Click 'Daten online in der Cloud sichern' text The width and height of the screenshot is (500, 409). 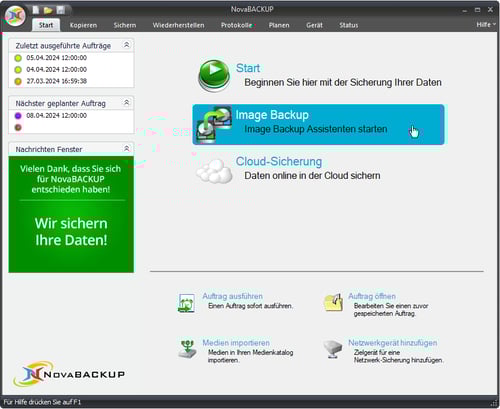point(312,176)
